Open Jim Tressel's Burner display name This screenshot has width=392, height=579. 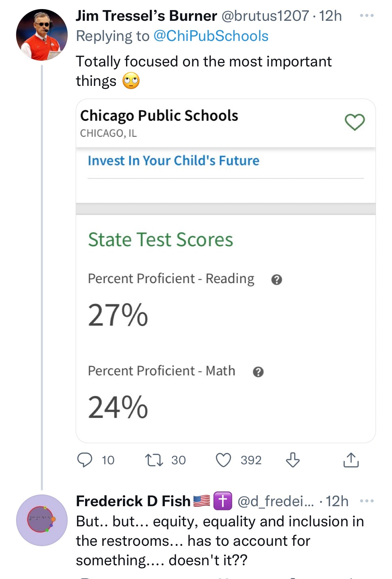[x=146, y=16]
